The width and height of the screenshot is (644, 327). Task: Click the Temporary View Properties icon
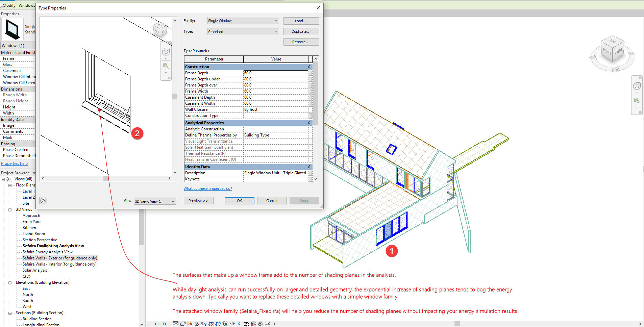[246, 324]
